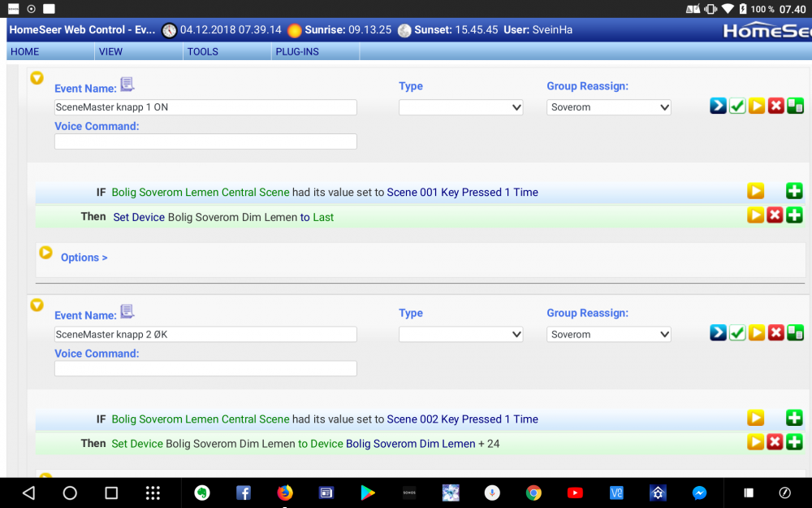Expand Options section of first event
The height and width of the screenshot is (508, 812).
tap(46, 253)
